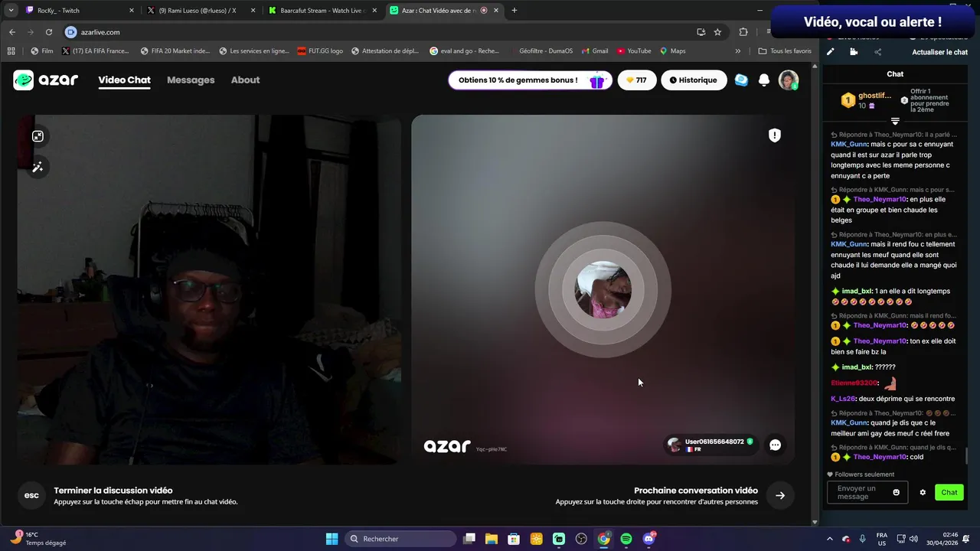The width and height of the screenshot is (980, 551).
Task: Open the About page
Action: (x=245, y=80)
